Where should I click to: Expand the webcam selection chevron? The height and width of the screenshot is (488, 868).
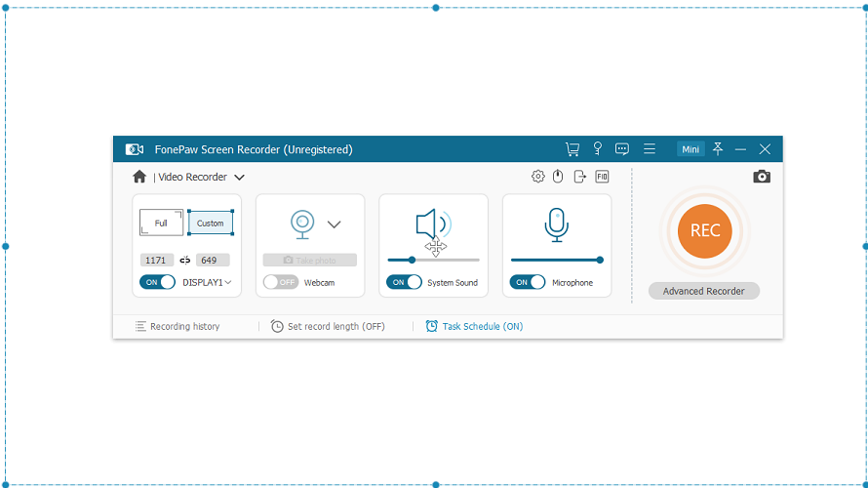334,224
